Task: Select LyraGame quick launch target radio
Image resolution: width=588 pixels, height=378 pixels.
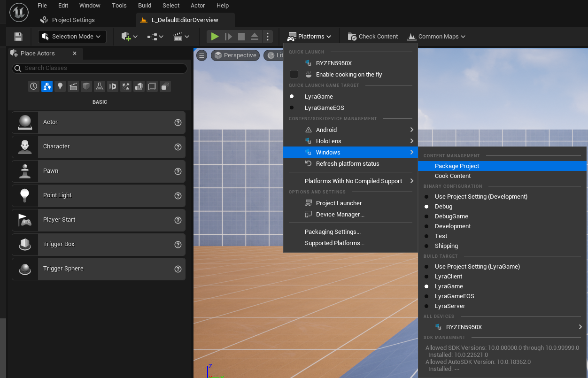Action: pyautogui.click(x=292, y=96)
